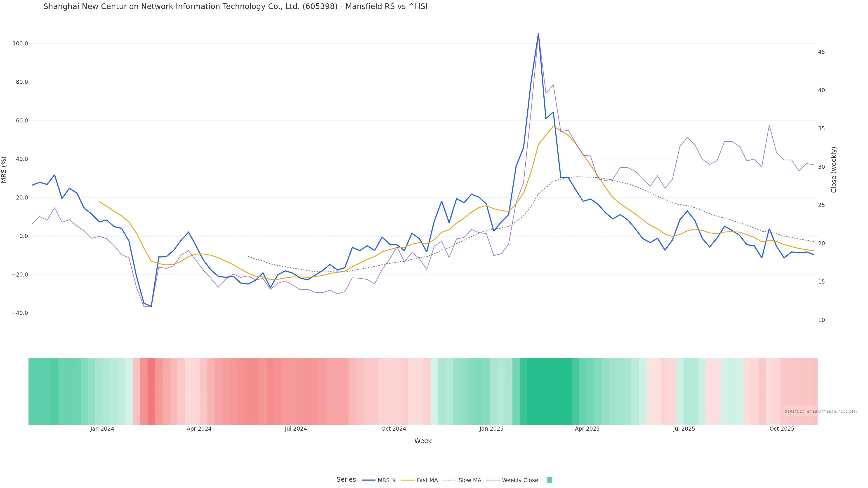
Task: Click the Apr 2024 x-axis tick label
Action: (x=199, y=429)
